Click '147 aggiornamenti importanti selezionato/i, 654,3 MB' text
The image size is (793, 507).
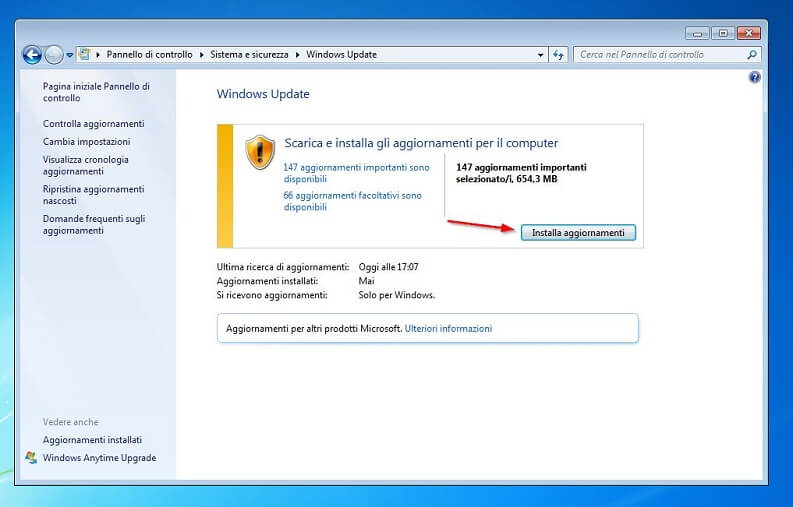click(521, 173)
